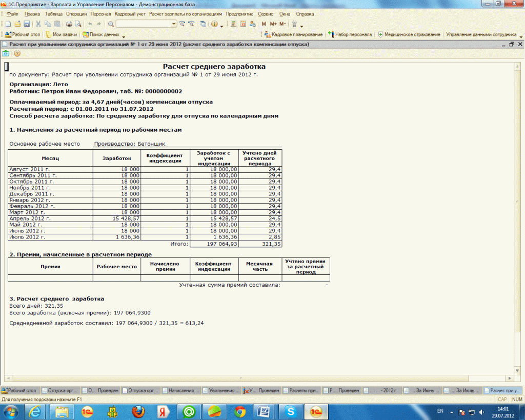Open the calculator icon in toolbar

coord(233,24)
